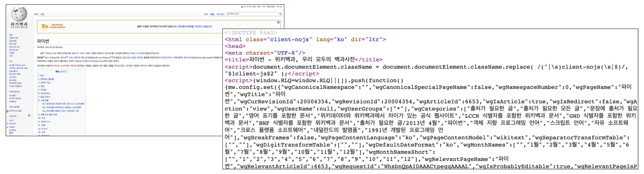The height and width of the screenshot is (174, 644).
Task: Open the English language link in sidebar
Action: pos(12,127)
